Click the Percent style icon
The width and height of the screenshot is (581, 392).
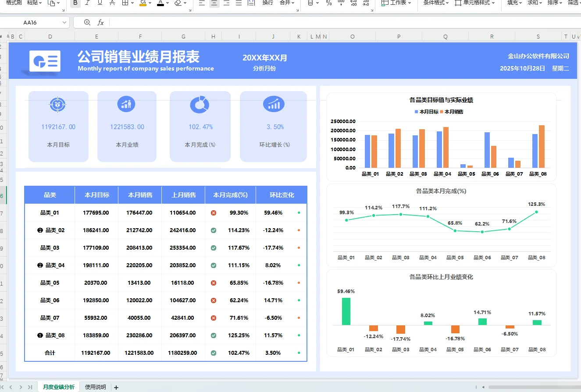(x=328, y=4)
